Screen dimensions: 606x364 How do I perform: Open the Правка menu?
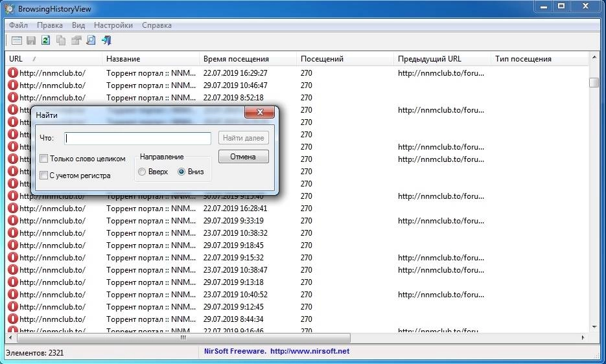pos(50,25)
